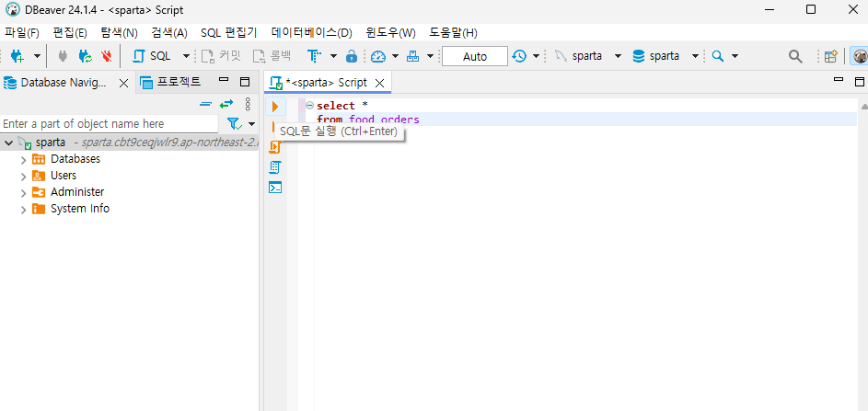Image resolution: width=868 pixels, height=411 pixels.
Task: Click the Execute Script orange icon
Action: [275, 147]
